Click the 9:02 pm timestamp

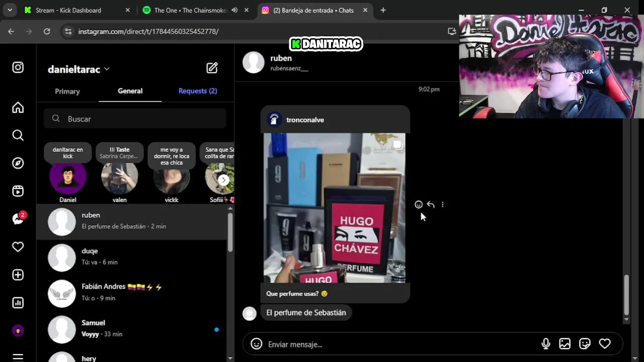tap(429, 89)
